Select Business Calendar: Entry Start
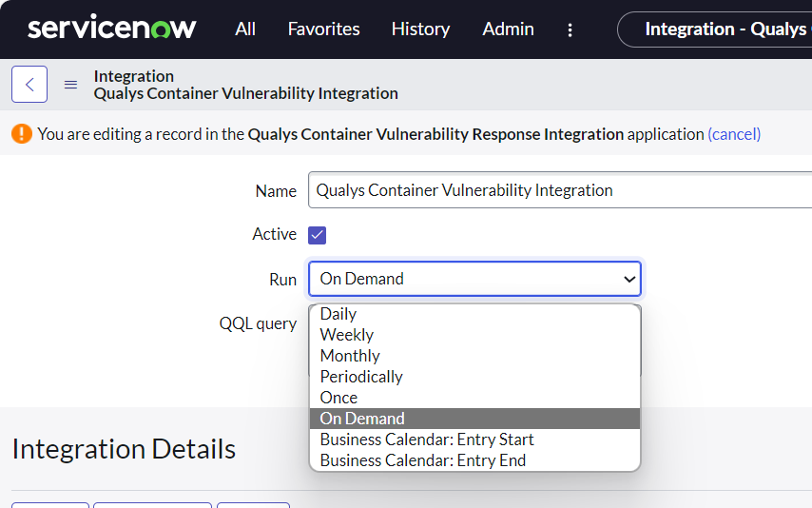Viewport: 812px width, 508px height. pyautogui.click(x=474, y=440)
